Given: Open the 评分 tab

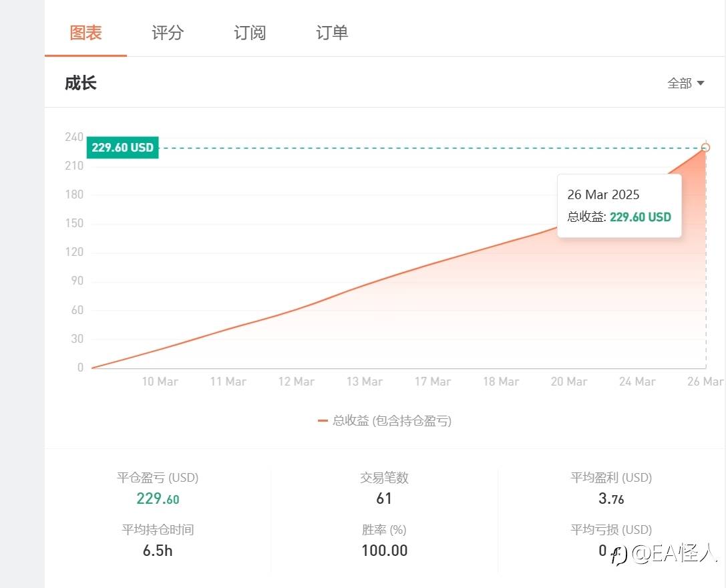Looking at the screenshot, I should [x=168, y=33].
